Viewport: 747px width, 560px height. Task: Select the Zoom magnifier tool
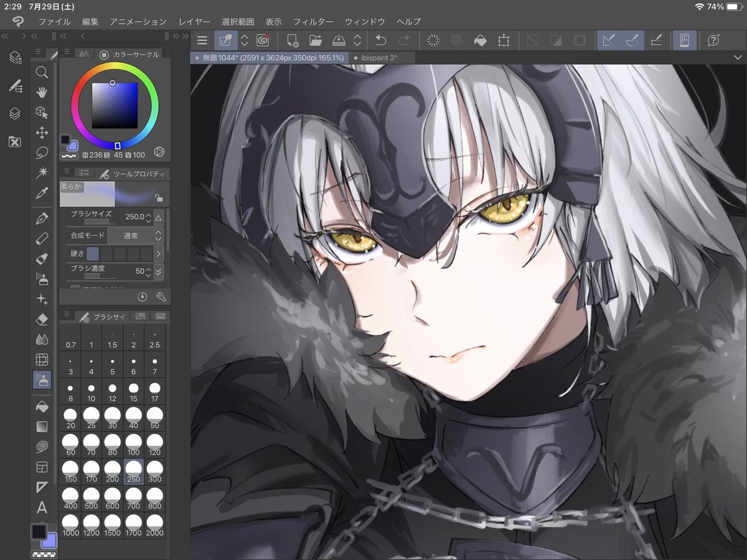(x=42, y=72)
